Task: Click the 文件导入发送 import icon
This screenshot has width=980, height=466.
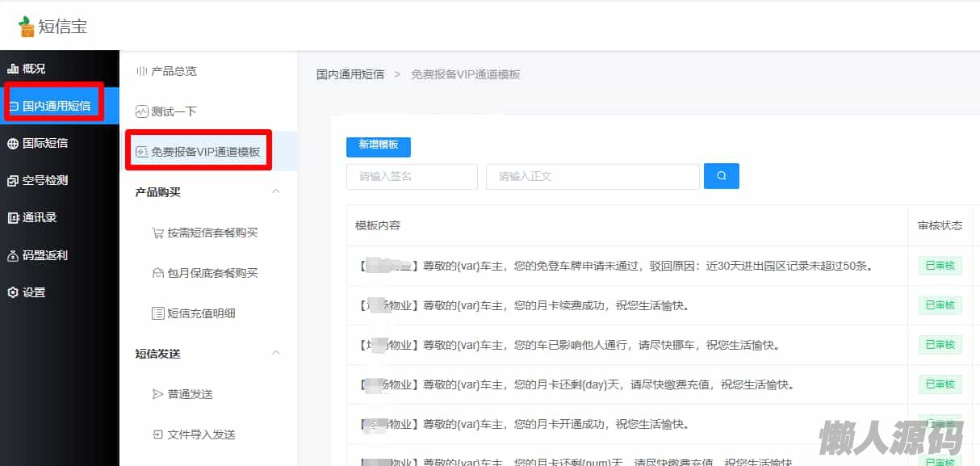Action: point(158,435)
